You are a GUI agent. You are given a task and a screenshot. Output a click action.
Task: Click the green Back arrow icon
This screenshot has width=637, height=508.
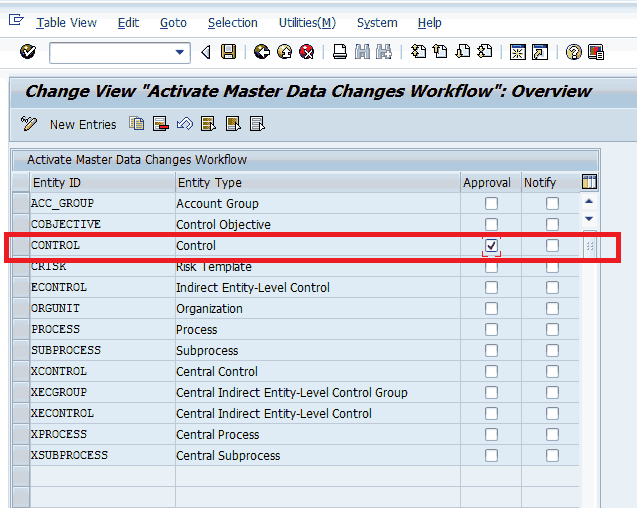262,52
